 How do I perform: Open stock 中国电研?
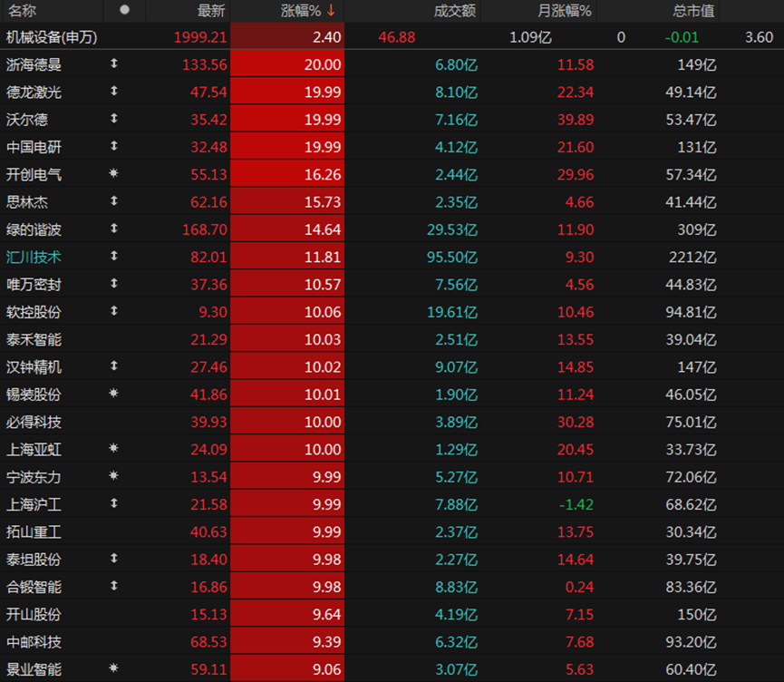[x=34, y=147]
